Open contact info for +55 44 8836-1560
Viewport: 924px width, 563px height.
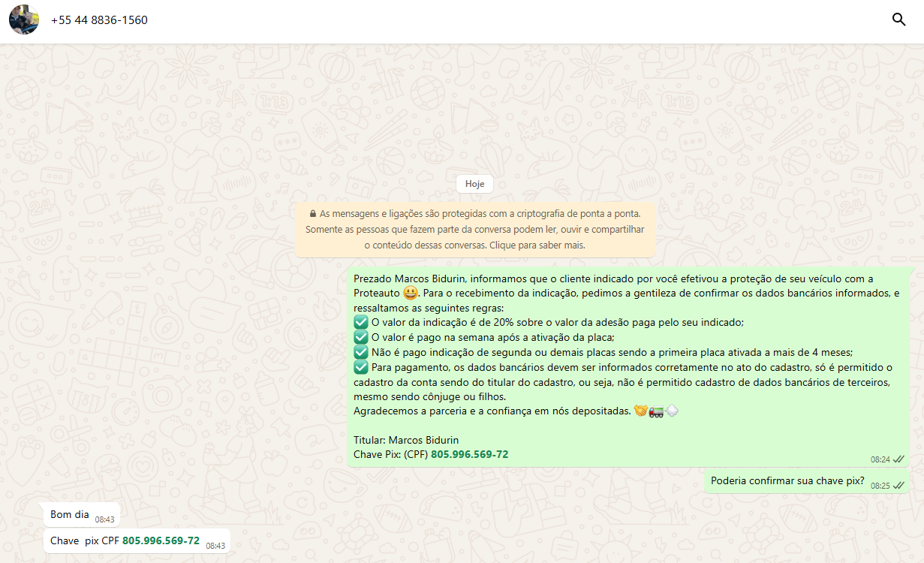point(99,20)
